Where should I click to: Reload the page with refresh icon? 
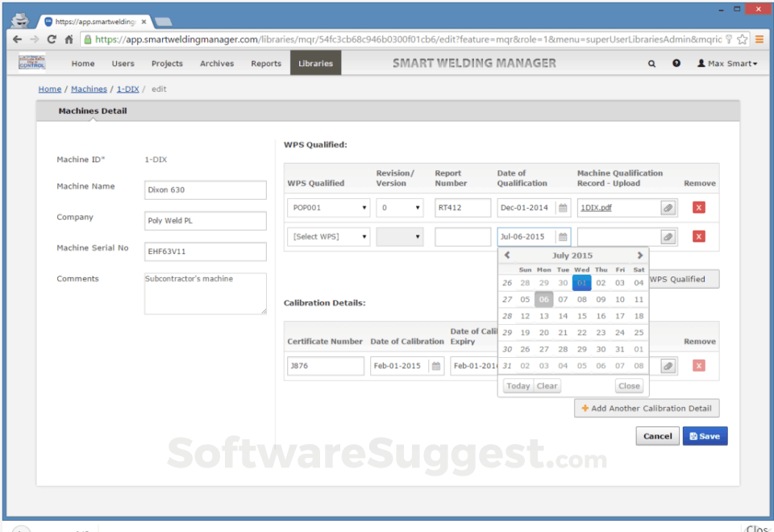[52, 39]
